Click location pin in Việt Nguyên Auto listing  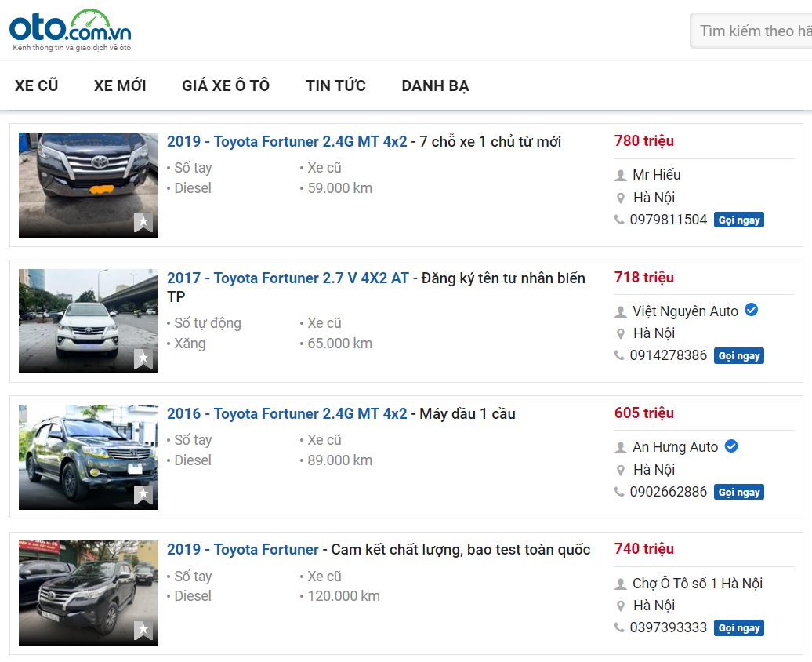point(621,334)
